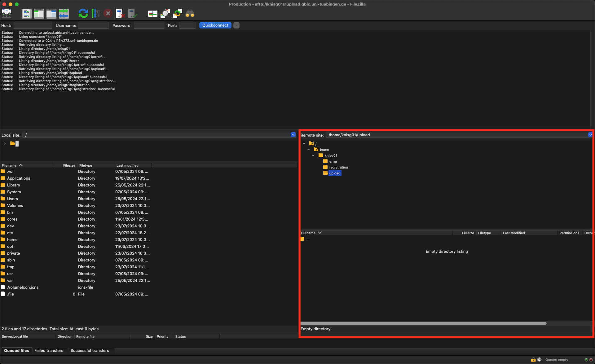Expand the local root folder tree
595x364 pixels.
(5, 143)
